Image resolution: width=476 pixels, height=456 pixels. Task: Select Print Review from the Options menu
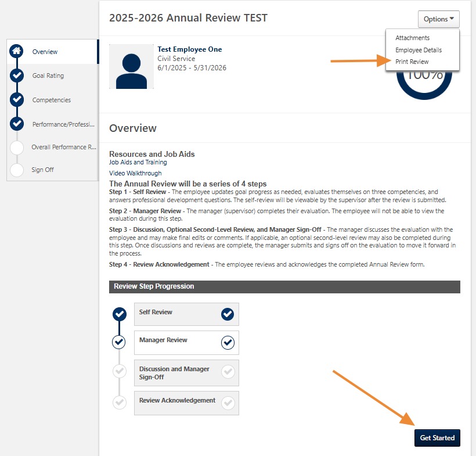[412, 62]
